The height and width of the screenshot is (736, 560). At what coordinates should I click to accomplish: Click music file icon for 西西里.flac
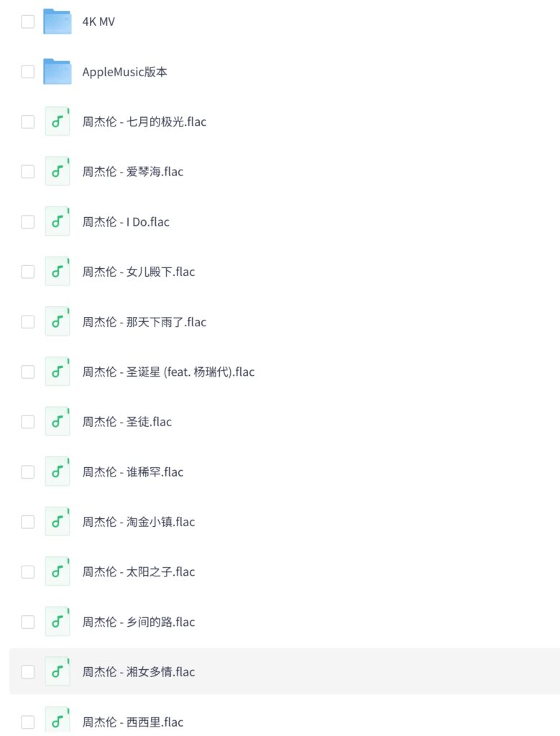[x=57, y=721]
